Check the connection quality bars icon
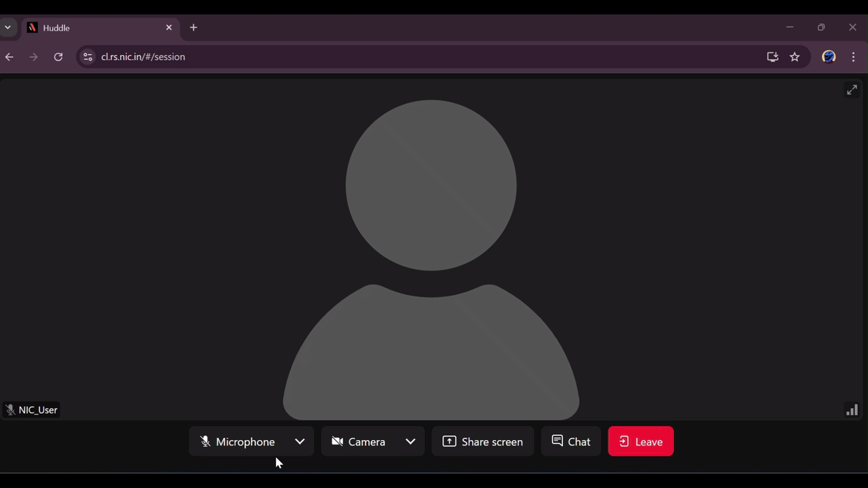This screenshot has width=868, height=488. (x=852, y=409)
